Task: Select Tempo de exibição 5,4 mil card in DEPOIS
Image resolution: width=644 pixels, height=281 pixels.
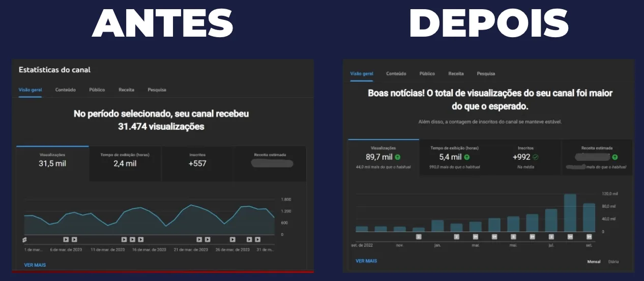Action: pyautogui.click(x=455, y=157)
